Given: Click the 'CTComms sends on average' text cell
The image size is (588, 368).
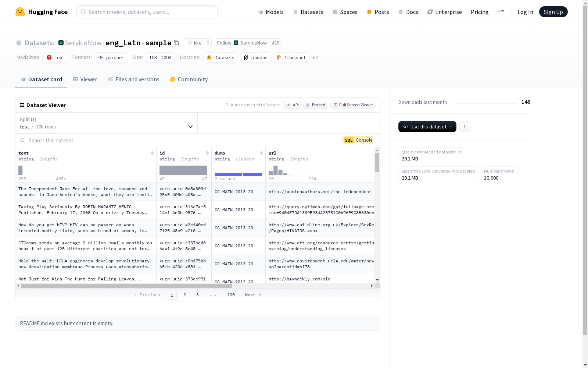Looking at the screenshot, I should click(86, 246).
